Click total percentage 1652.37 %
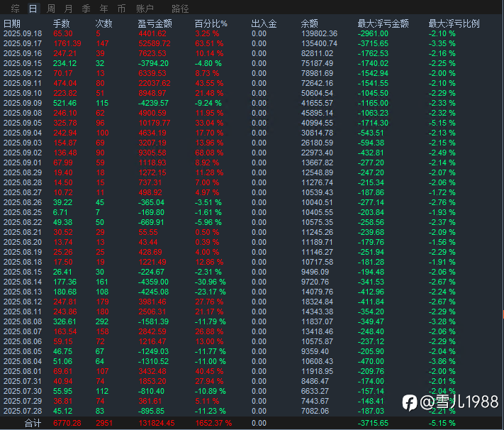The width and height of the screenshot is (504, 430). pyautogui.click(x=213, y=423)
